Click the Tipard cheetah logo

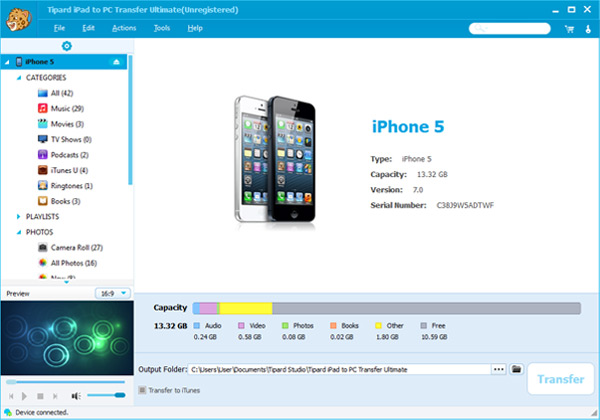18,20
